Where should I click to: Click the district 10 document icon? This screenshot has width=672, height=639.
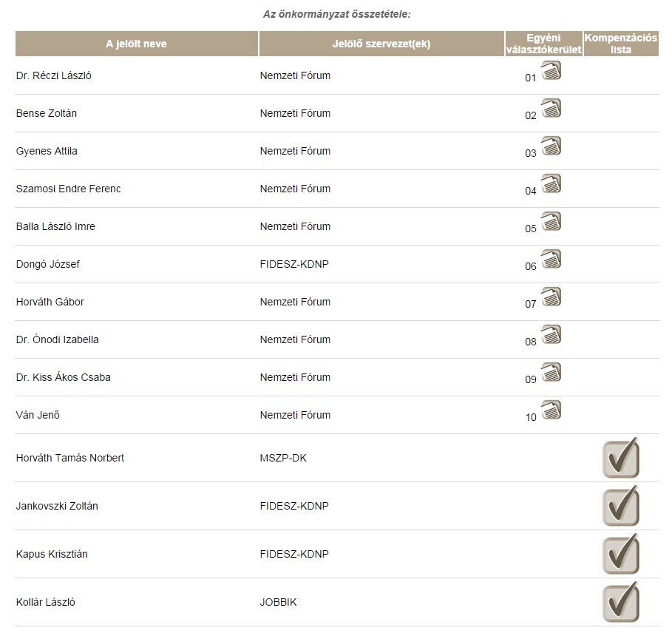pos(551,410)
